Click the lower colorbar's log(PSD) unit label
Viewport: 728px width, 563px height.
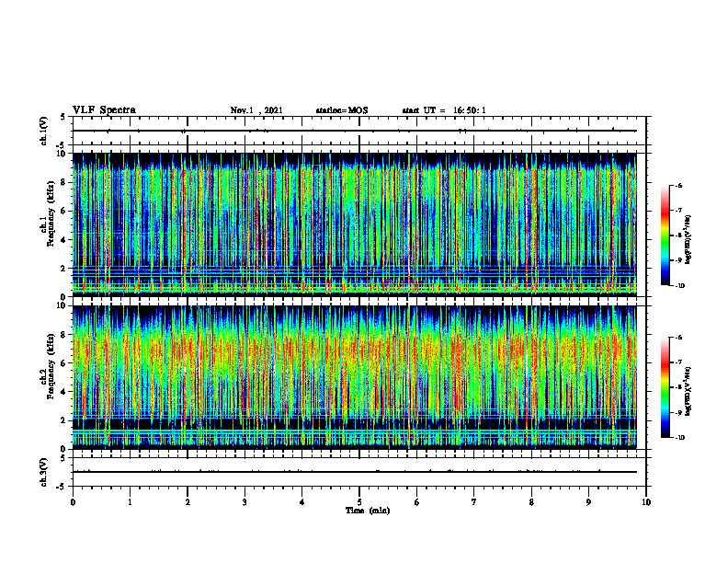[x=688, y=392]
